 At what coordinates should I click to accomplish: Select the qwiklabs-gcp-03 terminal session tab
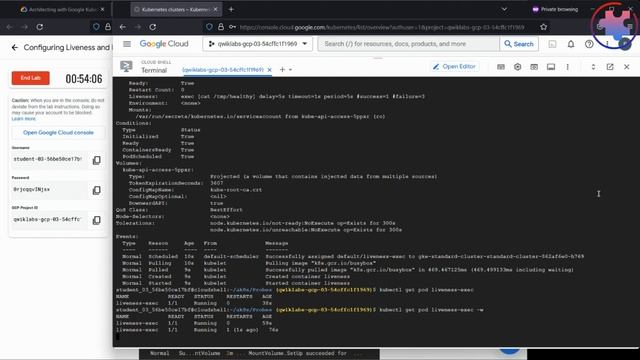pos(223,70)
